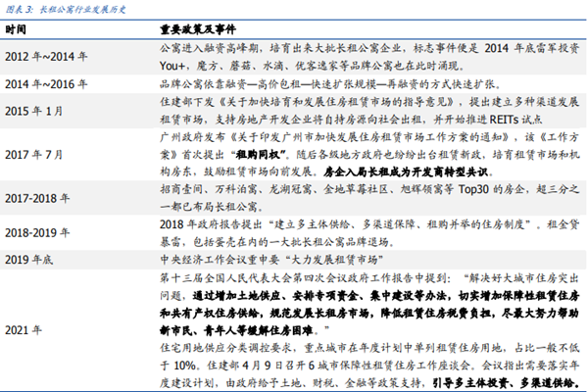Click the '2018-2019 年' time cell
Viewport: 588px width, 392px height.
pyautogui.click(x=37, y=232)
